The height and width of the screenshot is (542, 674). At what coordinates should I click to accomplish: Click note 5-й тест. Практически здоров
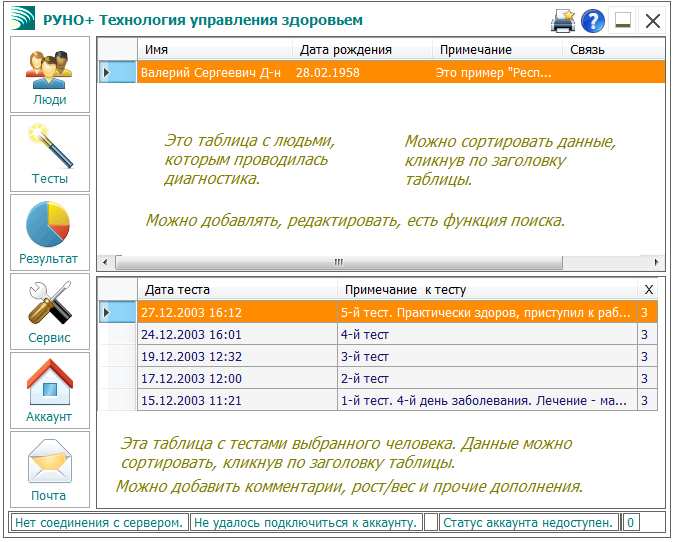[x=487, y=312]
